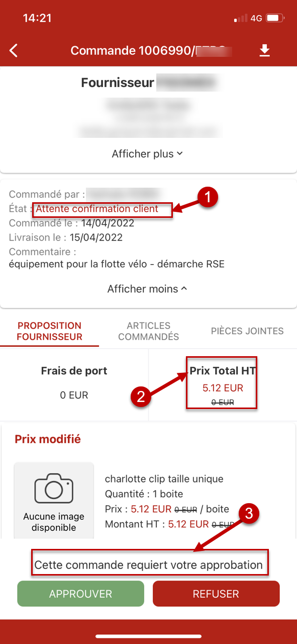The height and width of the screenshot is (644, 297).
Task: Expand supplier details with Afficher plus
Action: (x=147, y=154)
